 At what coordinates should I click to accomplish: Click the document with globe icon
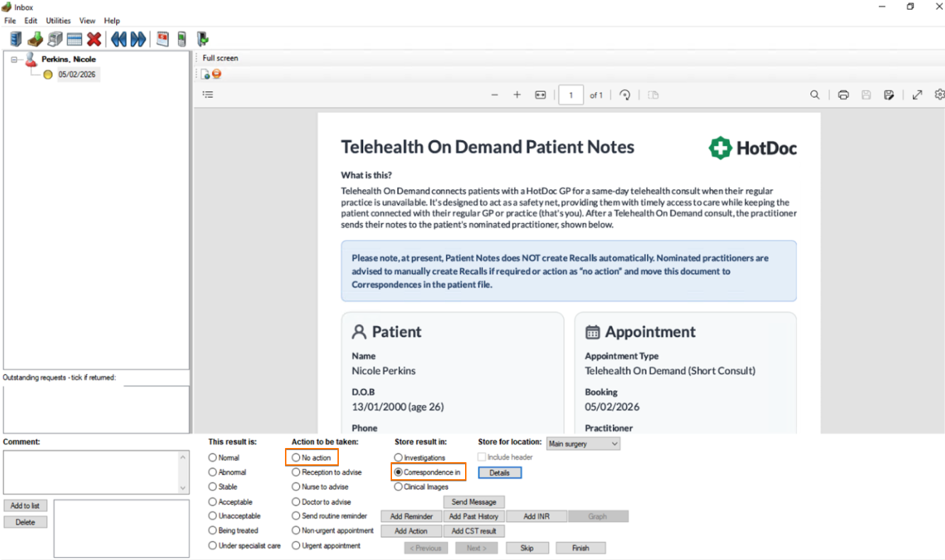pos(206,74)
